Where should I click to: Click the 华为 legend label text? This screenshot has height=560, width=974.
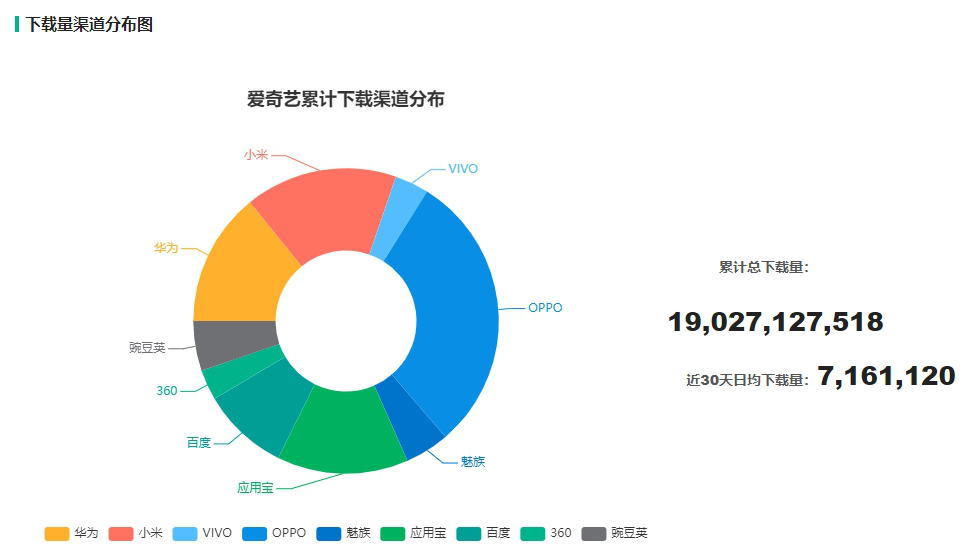tap(86, 533)
